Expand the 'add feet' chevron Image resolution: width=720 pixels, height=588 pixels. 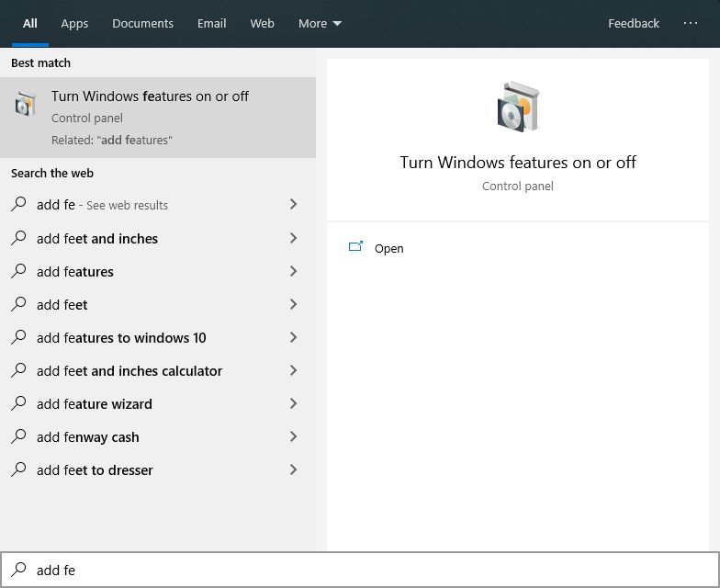(294, 304)
